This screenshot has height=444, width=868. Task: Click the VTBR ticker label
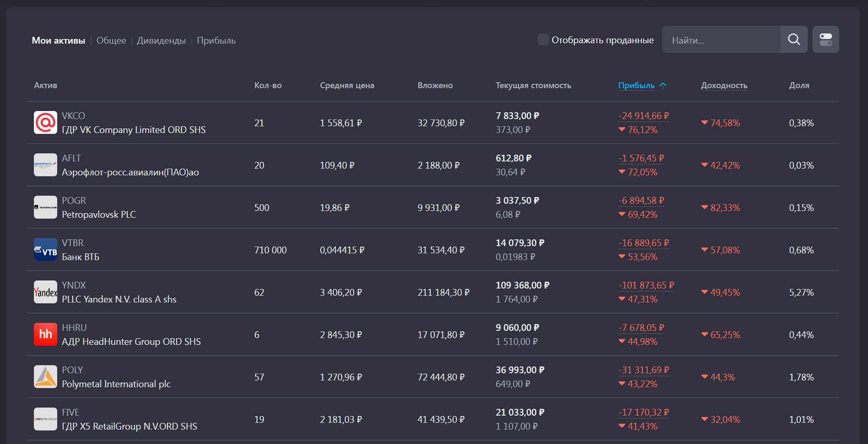[72, 243]
